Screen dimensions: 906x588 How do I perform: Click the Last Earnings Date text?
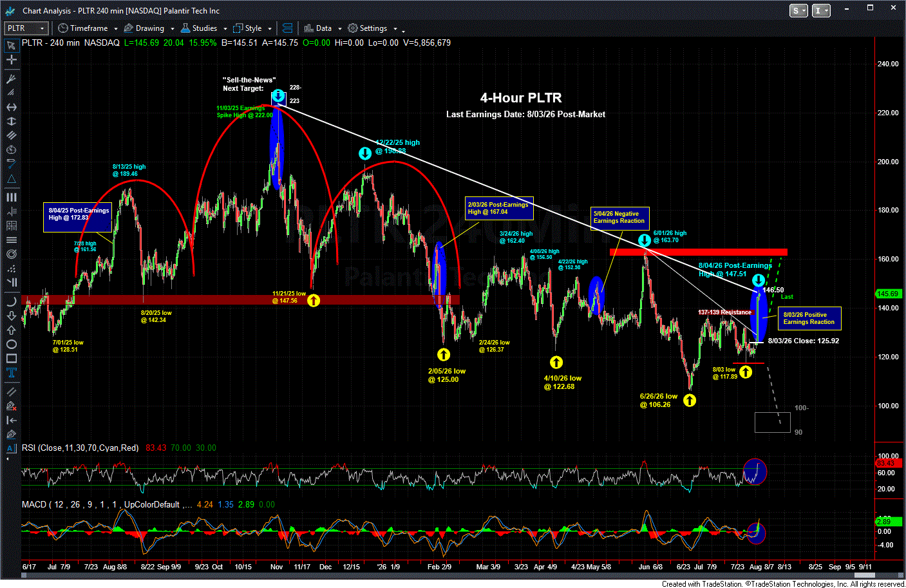[525, 114]
